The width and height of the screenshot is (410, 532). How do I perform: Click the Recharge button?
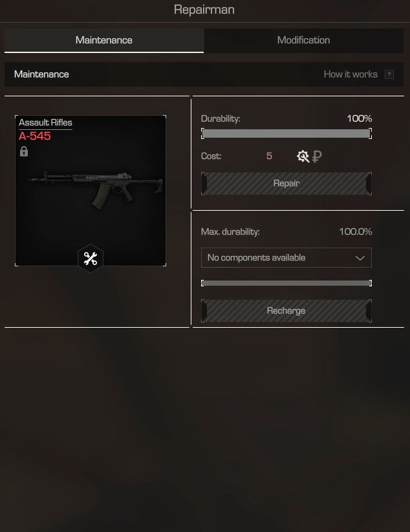286,310
